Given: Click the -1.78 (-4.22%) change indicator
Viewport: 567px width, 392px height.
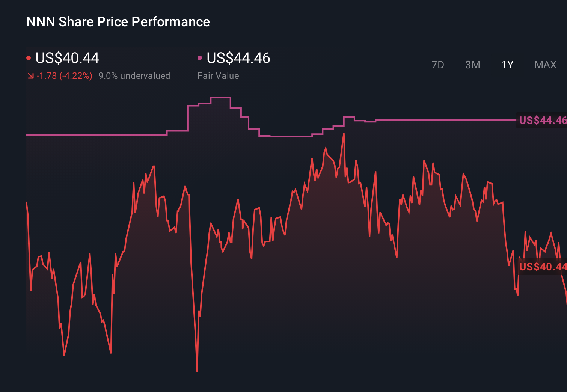Looking at the screenshot, I should click(64, 75).
